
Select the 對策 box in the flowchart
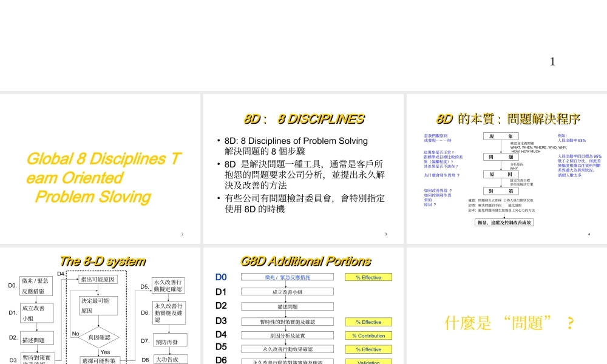(501, 191)
